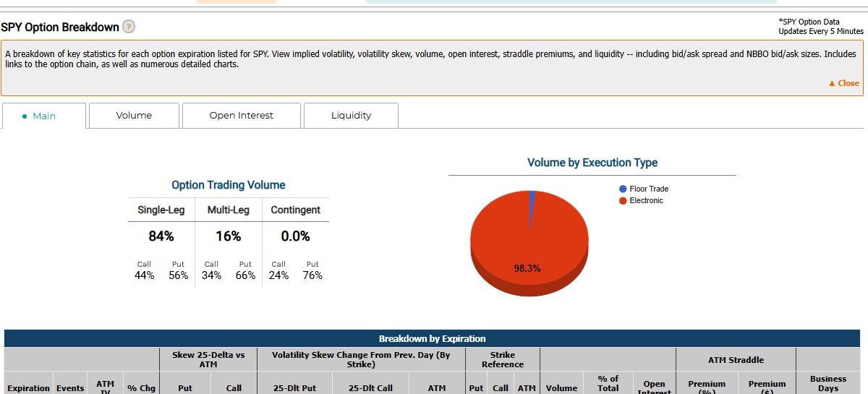Click the Single-Leg column header
Screen dimensions: 868x394
pos(161,210)
